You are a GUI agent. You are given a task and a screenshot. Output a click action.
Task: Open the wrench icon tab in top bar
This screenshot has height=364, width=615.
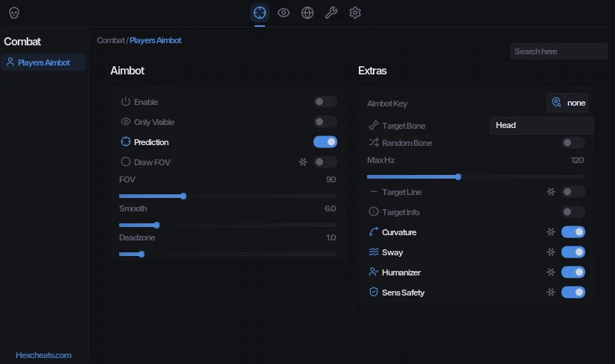(x=331, y=13)
